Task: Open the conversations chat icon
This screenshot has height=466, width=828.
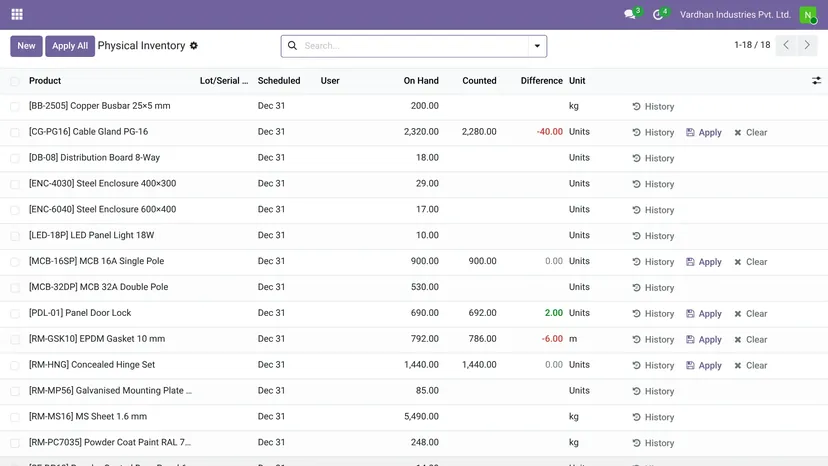Action: [x=629, y=14]
